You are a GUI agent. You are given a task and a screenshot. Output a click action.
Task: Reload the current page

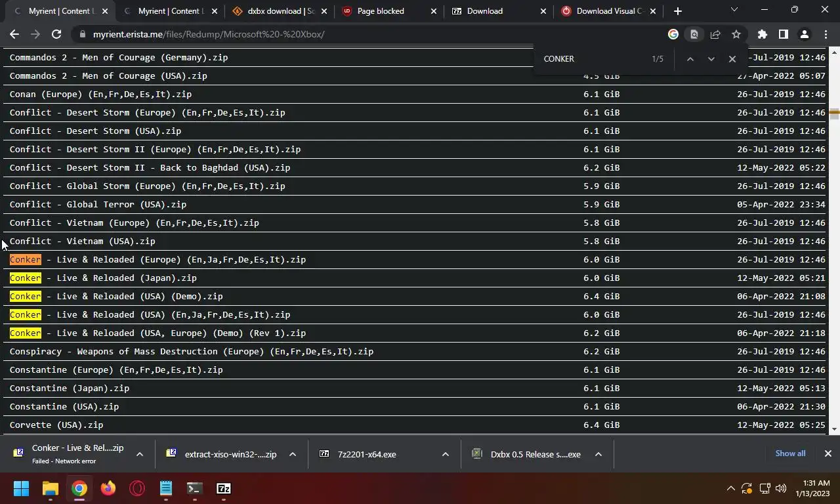tap(56, 34)
